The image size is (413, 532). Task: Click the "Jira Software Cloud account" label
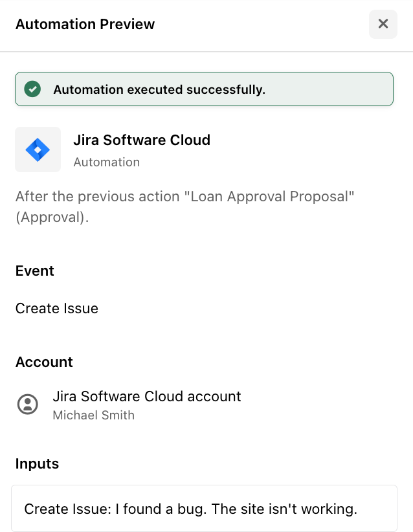[146, 396]
